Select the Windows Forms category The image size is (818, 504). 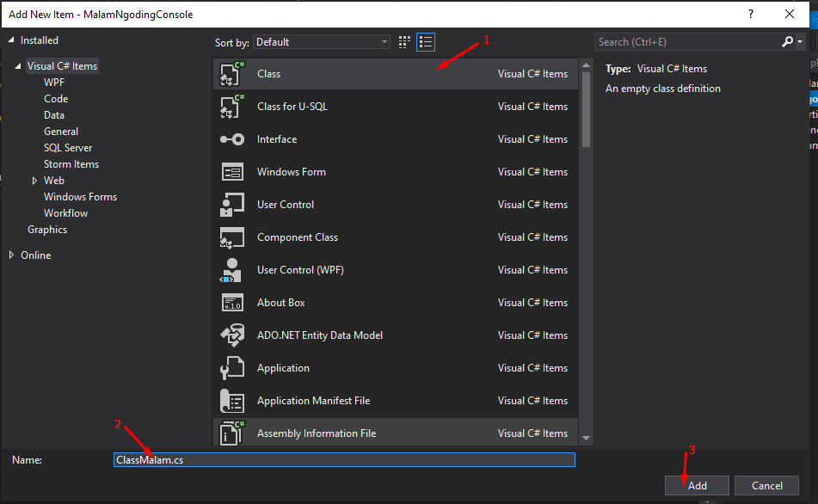80,197
